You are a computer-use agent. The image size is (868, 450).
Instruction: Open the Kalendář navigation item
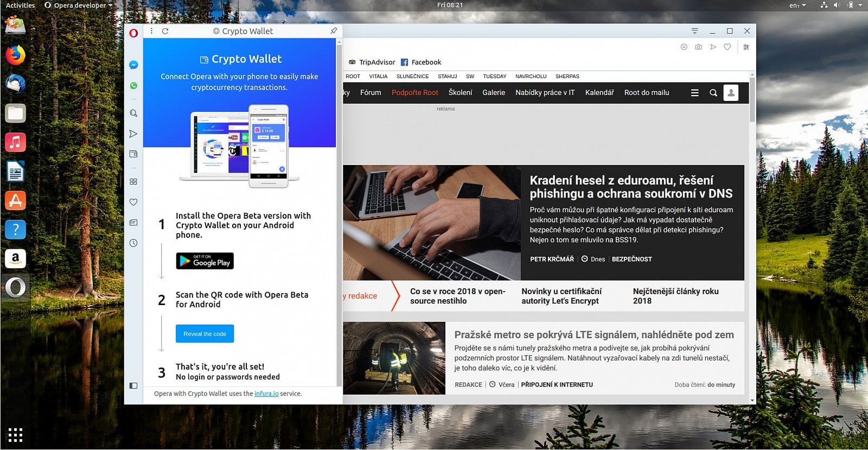(x=599, y=93)
